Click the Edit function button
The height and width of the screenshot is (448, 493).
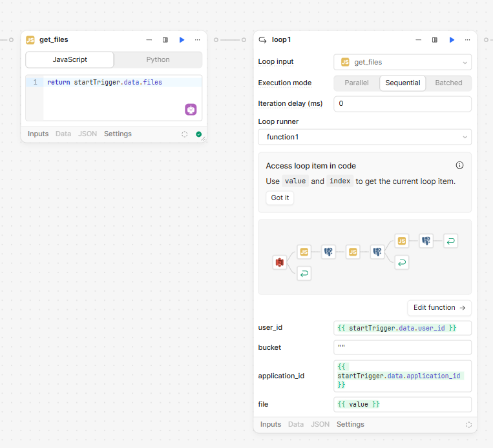[x=439, y=307]
